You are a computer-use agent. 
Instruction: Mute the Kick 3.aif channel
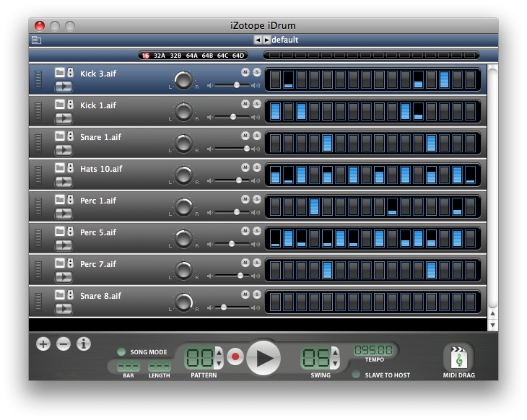tap(245, 72)
